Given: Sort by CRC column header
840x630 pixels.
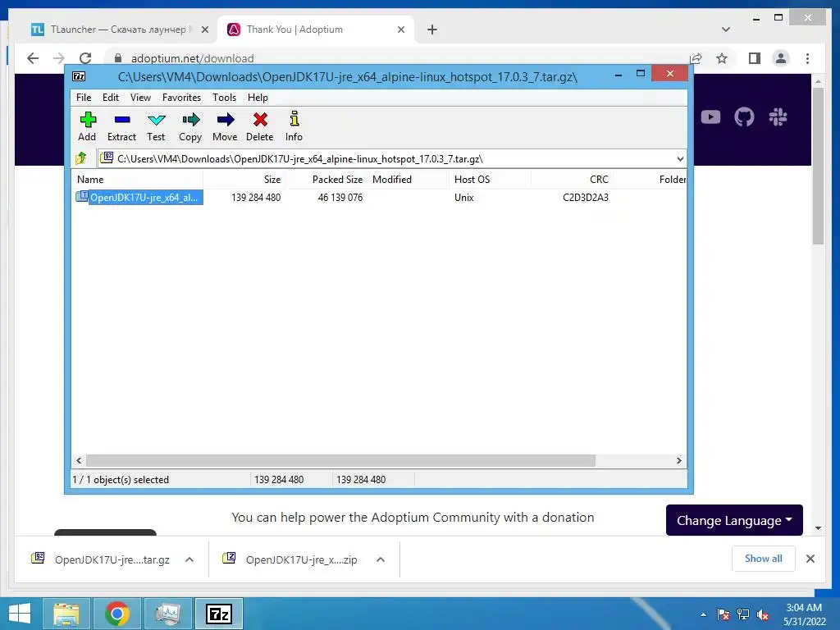Looking at the screenshot, I should [572, 180].
